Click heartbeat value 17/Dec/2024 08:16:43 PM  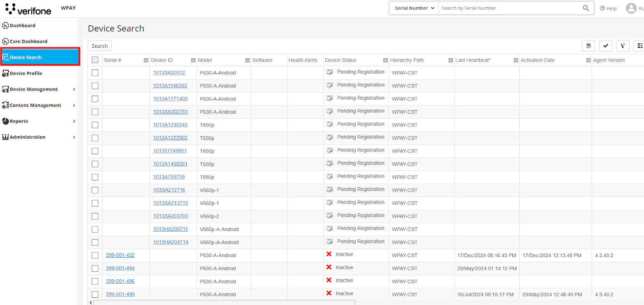487,256
